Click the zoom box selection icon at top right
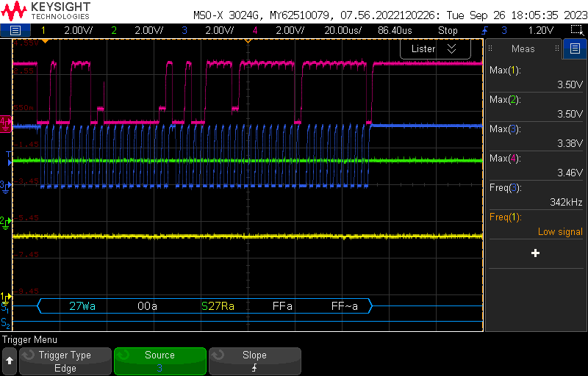 pos(576,30)
